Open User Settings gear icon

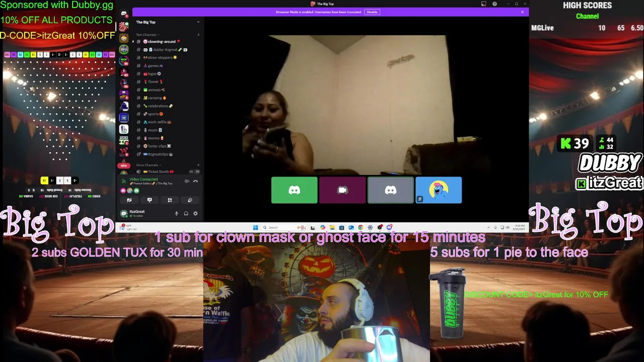click(x=195, y=214)
